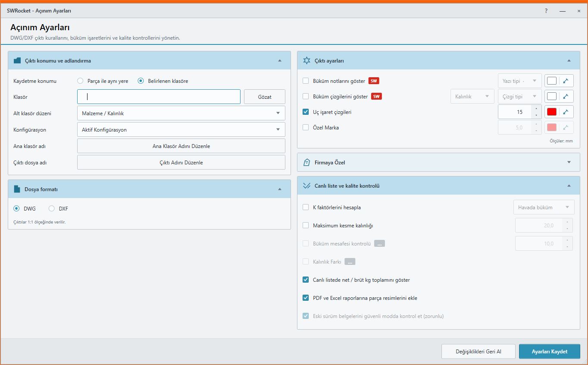
Task: Click the eyedropper icon in Uç işaret çizgileri row
Action: [566, 112]
